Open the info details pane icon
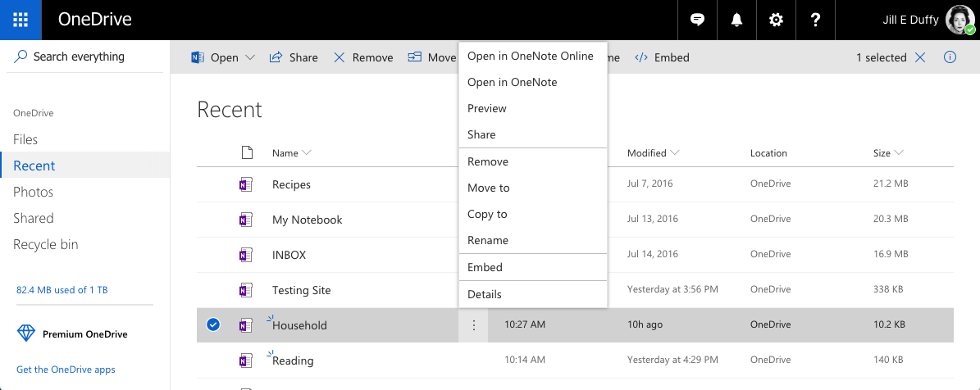The height and width of the screenshot is (390, 980). pos(950,57)
